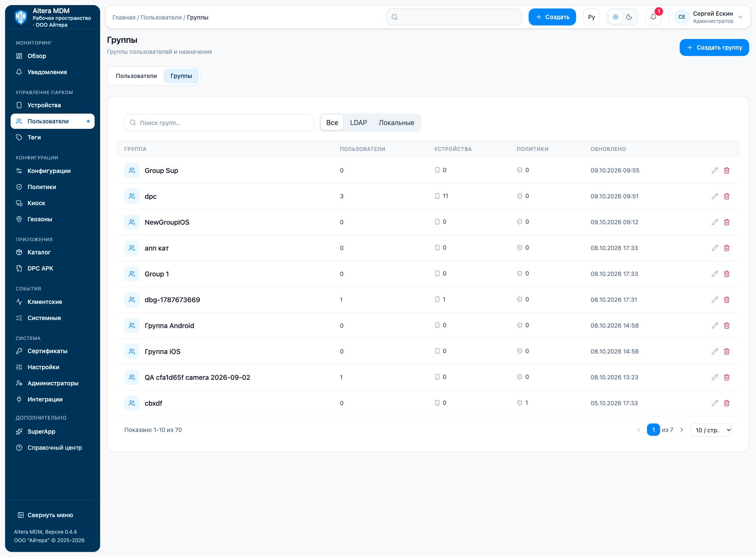Go to next page with chevron arrow
756x557 pixels.
pos(682,430)
